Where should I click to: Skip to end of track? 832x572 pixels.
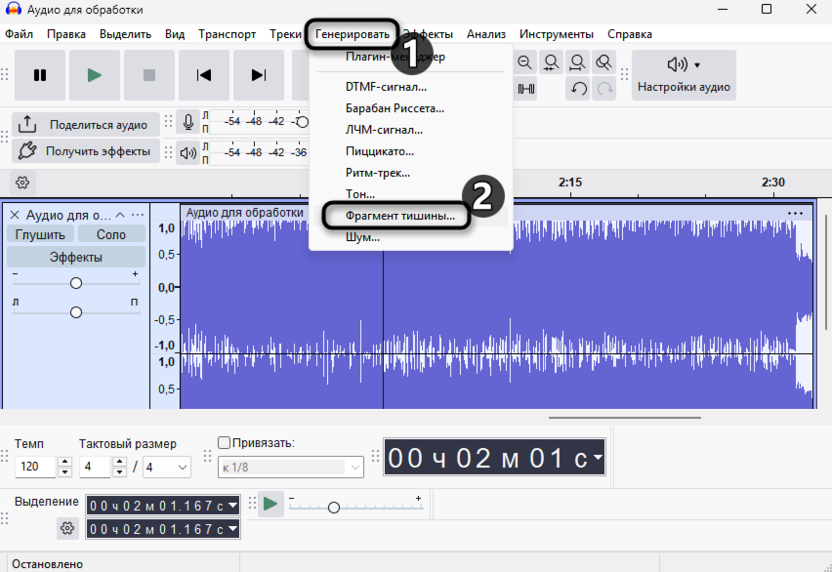click(258, 75)
